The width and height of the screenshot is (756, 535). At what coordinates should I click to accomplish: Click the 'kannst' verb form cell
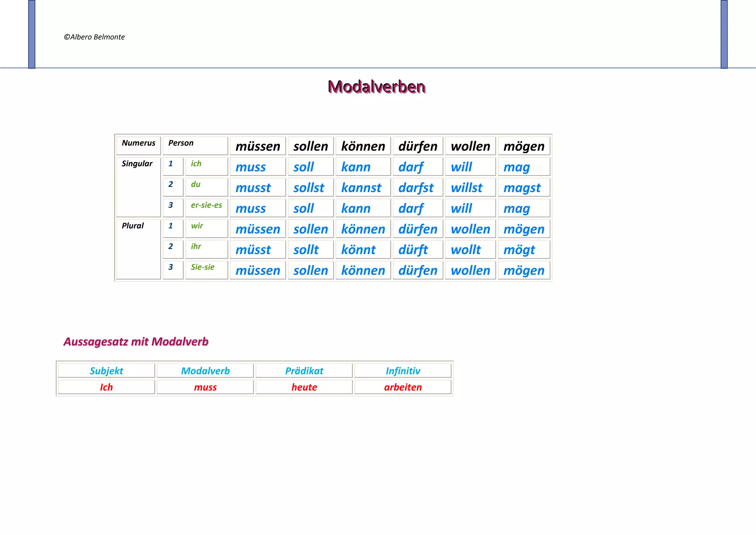tap(361, 188)
